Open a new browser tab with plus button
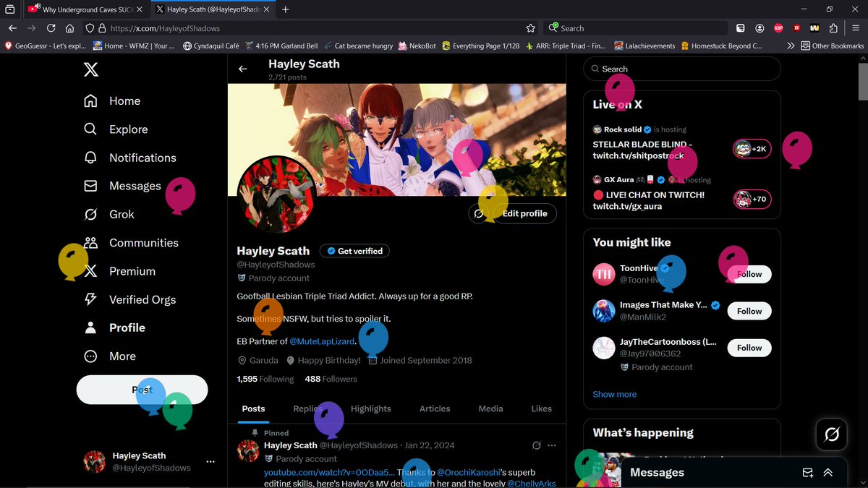The height and width of the screenshot is (488, 868). 286,9
